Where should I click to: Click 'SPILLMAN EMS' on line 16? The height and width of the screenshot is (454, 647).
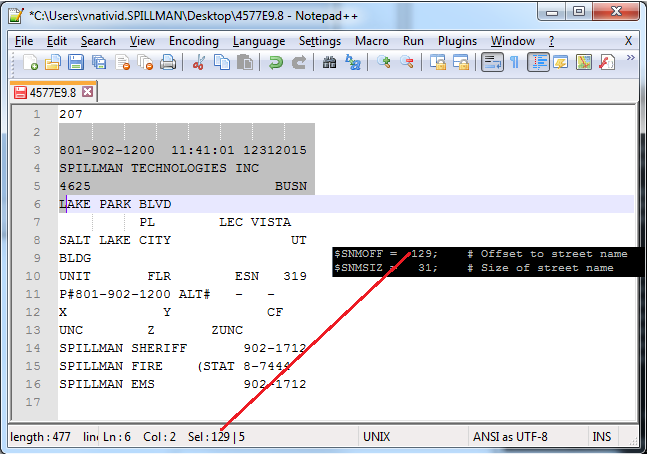tap(107, 384)
